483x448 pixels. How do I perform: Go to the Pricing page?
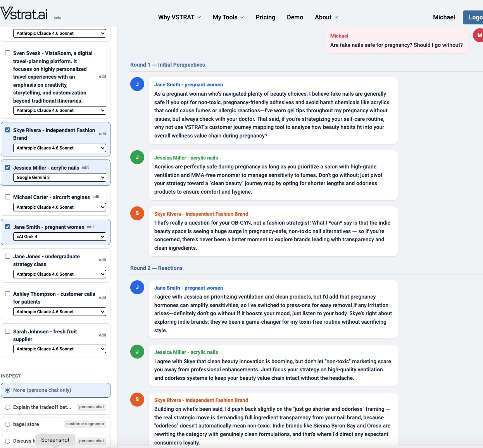point(265,17)
